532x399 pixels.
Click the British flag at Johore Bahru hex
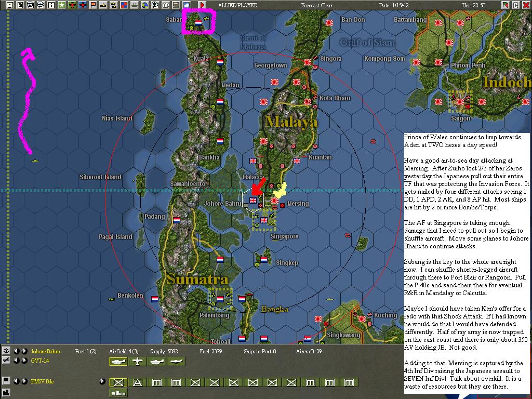click(253, 200)
